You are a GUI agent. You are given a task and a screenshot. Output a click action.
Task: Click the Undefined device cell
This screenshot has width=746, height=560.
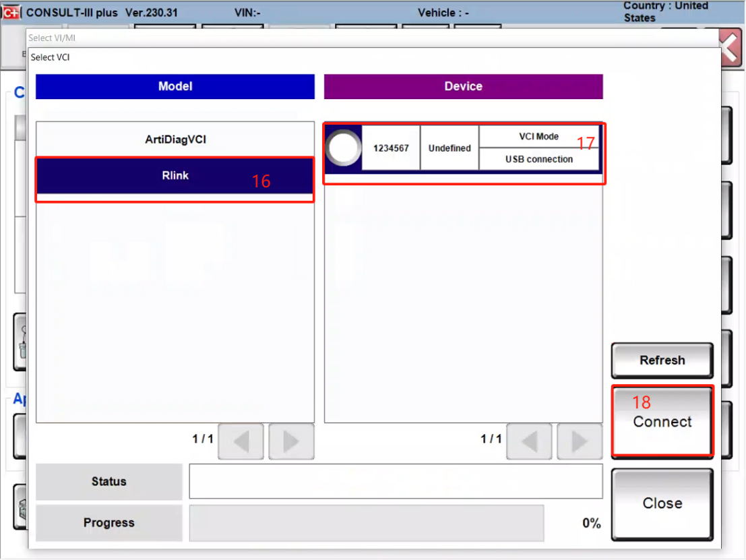pyautogui.click(x=449, y=148)
